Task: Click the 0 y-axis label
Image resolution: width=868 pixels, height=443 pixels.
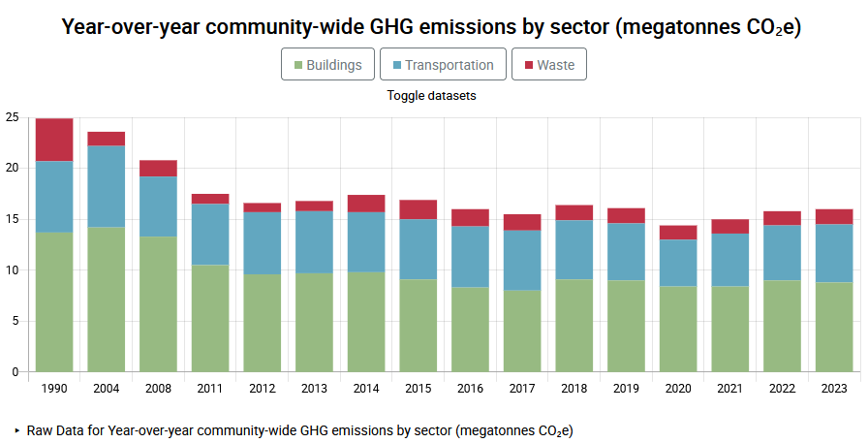Action: pyautogui.click(x=15, y=372)
